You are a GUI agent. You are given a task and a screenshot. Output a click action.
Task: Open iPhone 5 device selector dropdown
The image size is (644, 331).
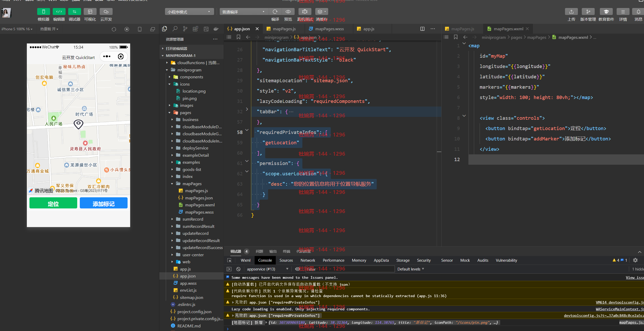click(x=17, y=29)
